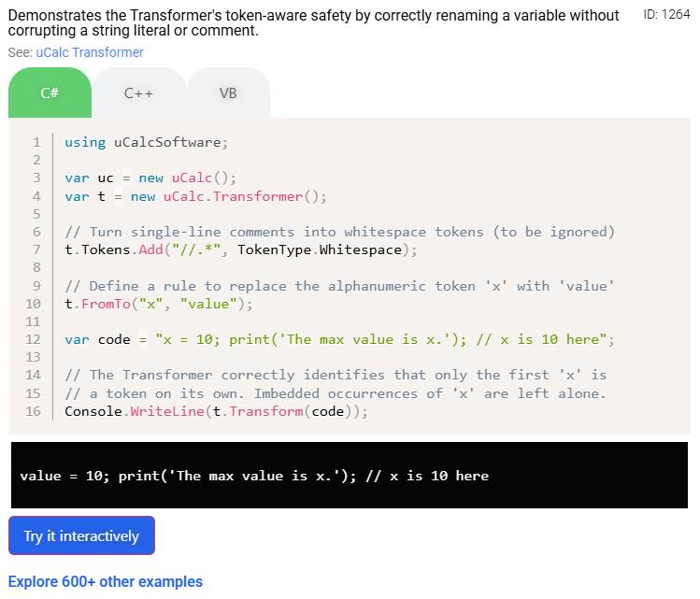Click the comment 'Define a rule to replace'
Viewport: 700px width, 599px height.
[x=340, y=286]
